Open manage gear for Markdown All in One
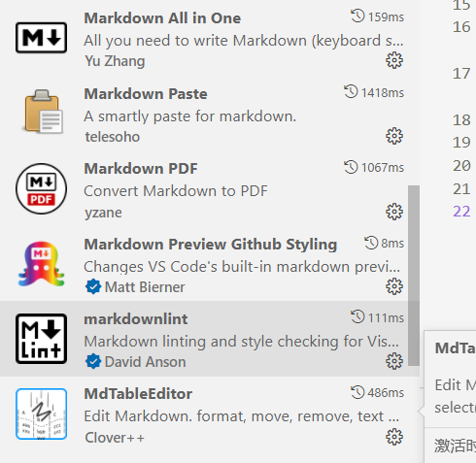The width and height of the screenshot is (476, 463). pyautogui.click(x=394, y=60)
